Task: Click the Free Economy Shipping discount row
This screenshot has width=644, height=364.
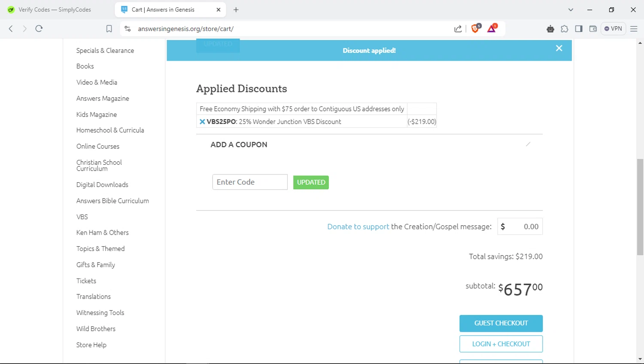Action: pos(316,109)
